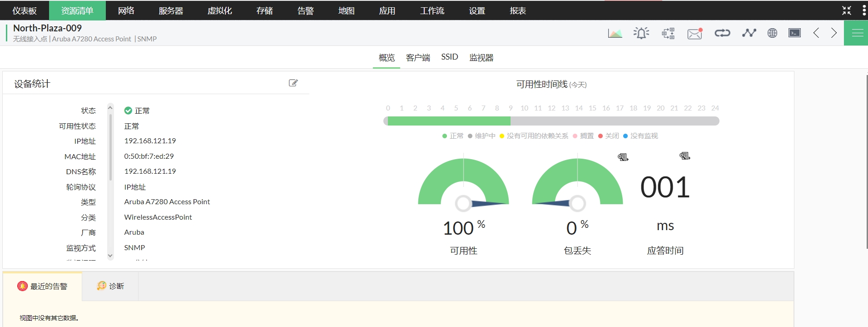Switch to the 客户端 tab
Image resolution: width=868 pixels, height=327 pixels.
[x=418, y=58]
